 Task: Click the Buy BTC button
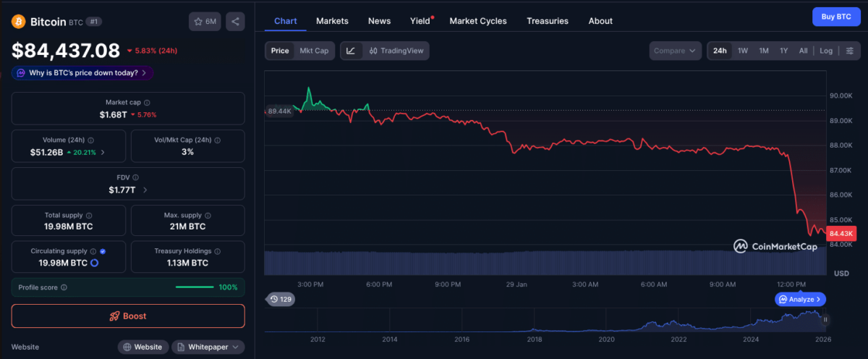[833, 17]
